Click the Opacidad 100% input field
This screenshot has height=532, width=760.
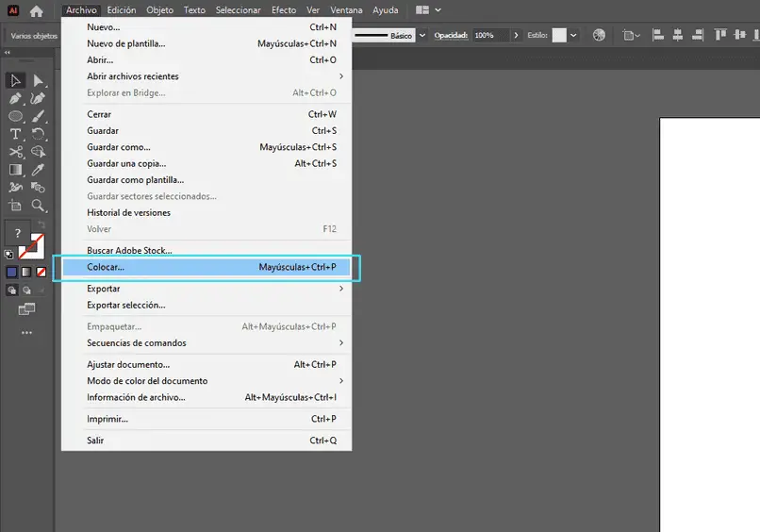491,36
